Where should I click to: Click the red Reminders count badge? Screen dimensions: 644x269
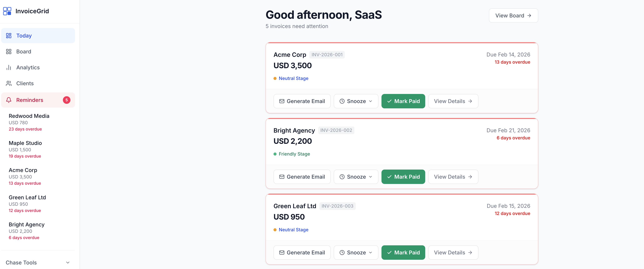(x=66, y=100)
